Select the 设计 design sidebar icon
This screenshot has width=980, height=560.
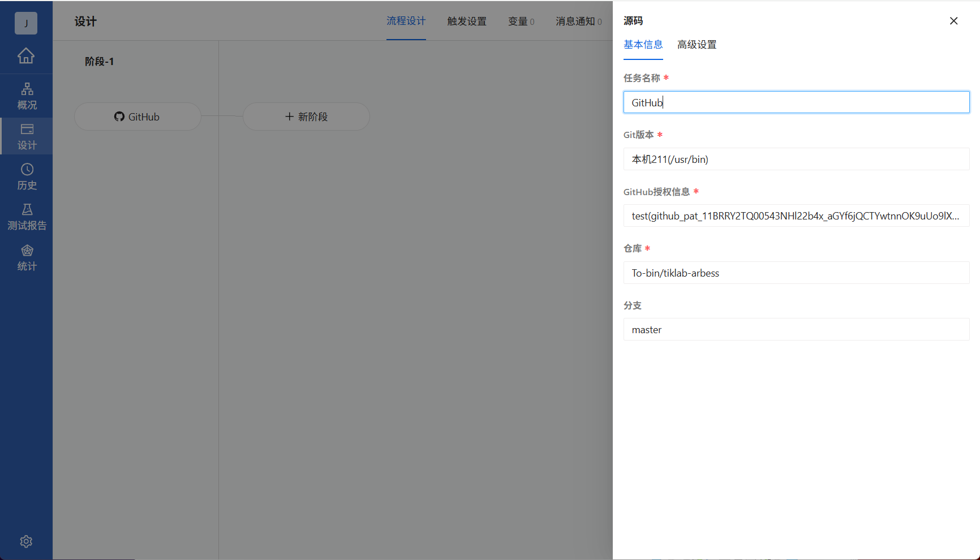pos(26,136)
